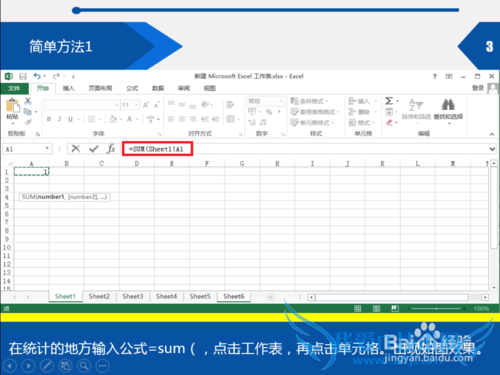
Task: Click the Fill Color bucket icon
Action: pos(113,119)
